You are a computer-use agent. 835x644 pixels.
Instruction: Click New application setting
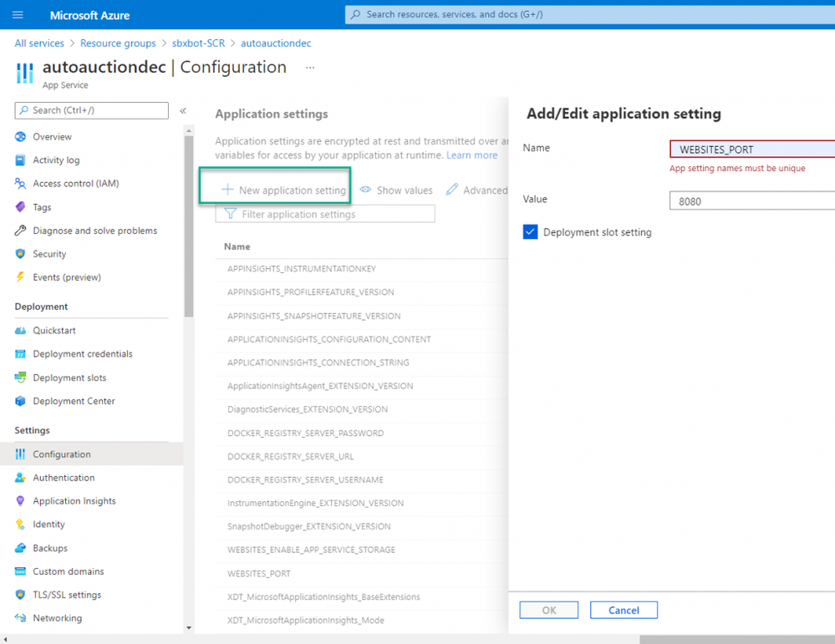(284, 190)
